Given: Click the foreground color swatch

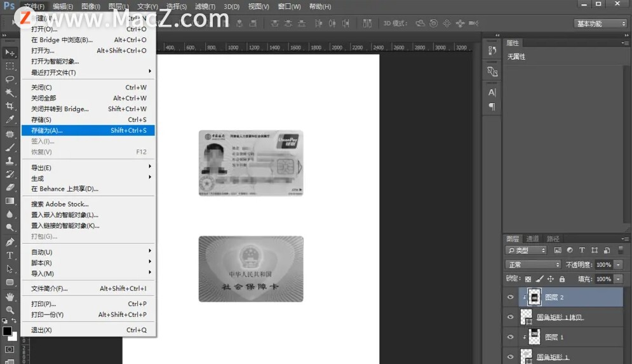Looking at the screenshot, I should click(x=7, y=331).
